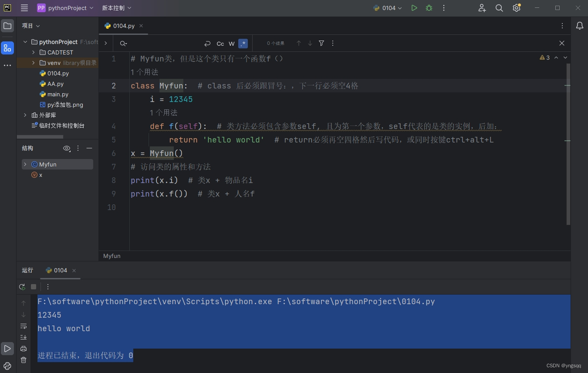The height and width of the screenshot is (373, 588).
Task: Print console output printer icon
Action: 24,349
